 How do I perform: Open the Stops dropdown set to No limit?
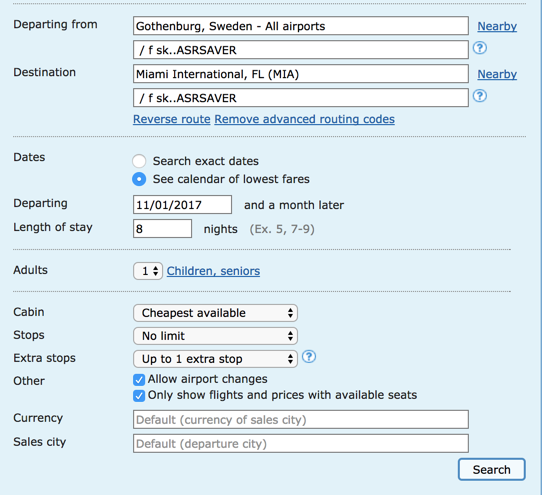(x=215, y=336)
